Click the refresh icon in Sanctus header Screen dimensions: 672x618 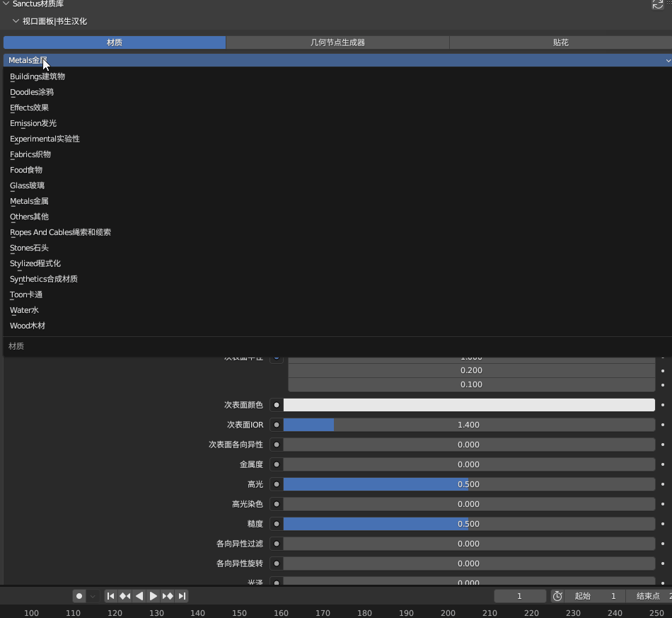tap(657, 4)
